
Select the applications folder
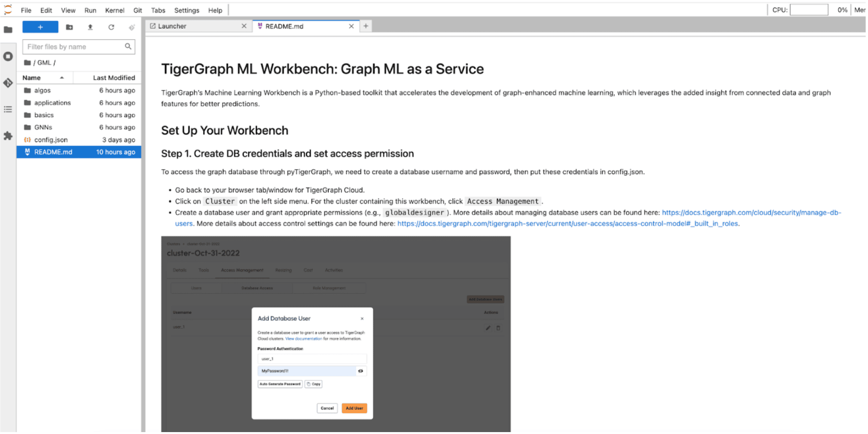point(79,103)
